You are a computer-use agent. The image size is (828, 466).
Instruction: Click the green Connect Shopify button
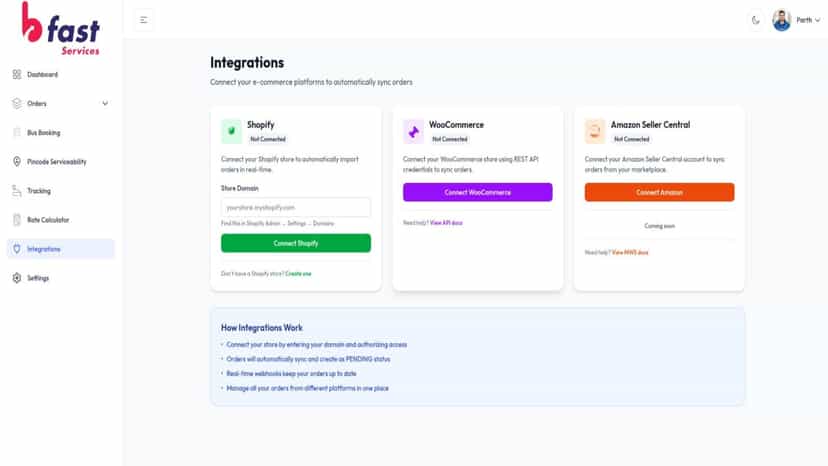(x=296, y=243)
